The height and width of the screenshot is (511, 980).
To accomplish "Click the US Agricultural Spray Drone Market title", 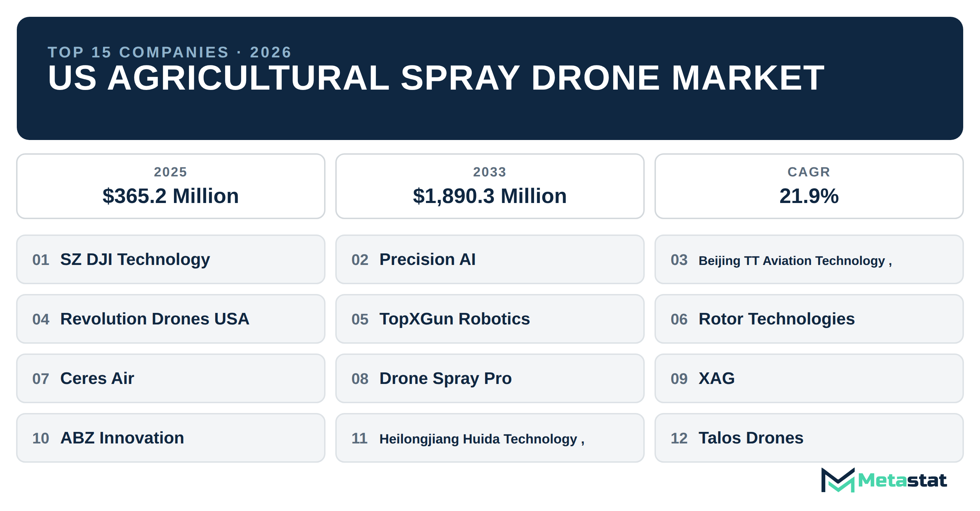I will [x=436, y=78].
